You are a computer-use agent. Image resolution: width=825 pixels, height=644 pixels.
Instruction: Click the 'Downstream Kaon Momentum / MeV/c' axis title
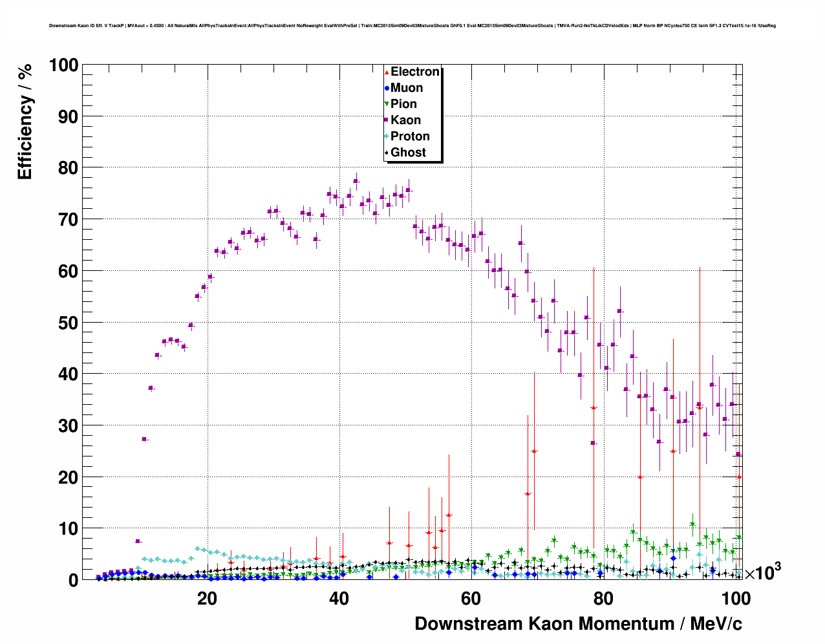click(578, 624)
